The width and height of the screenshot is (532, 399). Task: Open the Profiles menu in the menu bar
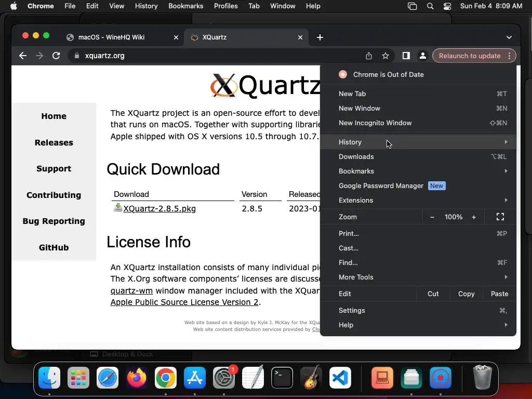[225, 6]
